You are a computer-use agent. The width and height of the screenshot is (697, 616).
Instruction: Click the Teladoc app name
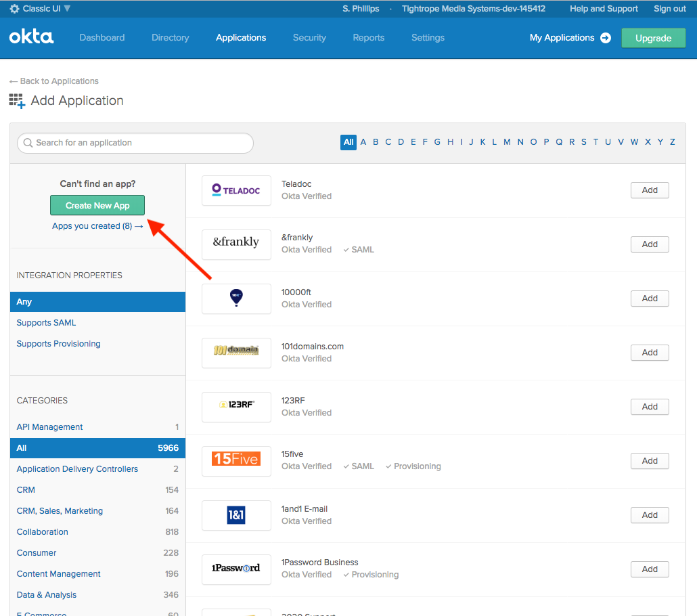pyautogui.click(x=296, y=184)
